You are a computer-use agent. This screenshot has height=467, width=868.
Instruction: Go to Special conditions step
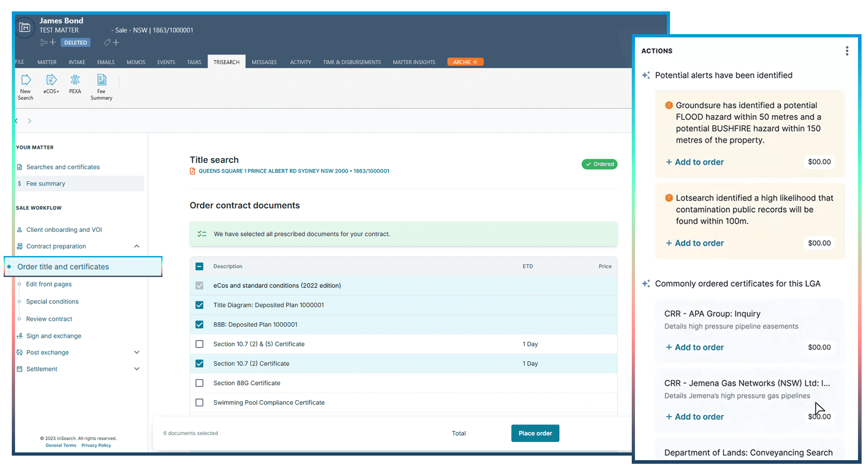[x=52, y=302]
